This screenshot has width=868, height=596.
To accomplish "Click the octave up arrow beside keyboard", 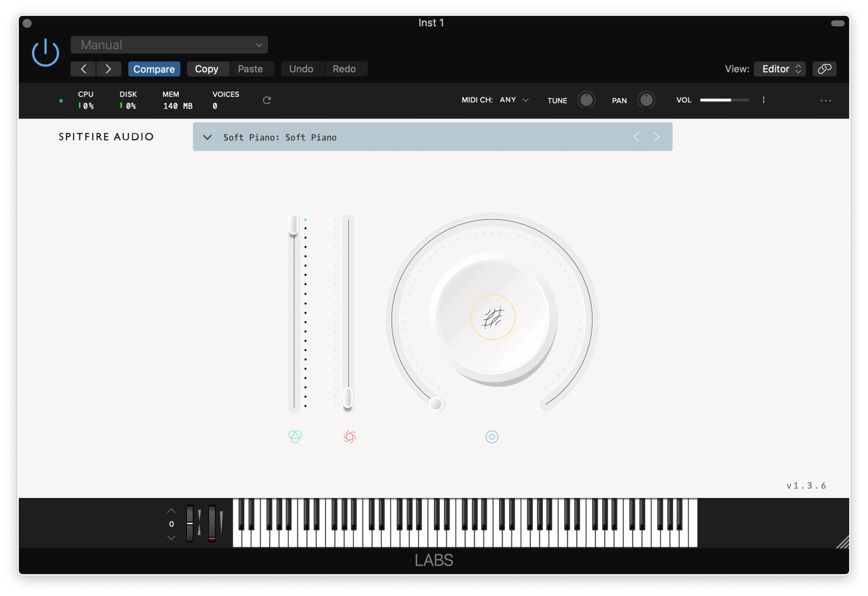I will (171, 511).
